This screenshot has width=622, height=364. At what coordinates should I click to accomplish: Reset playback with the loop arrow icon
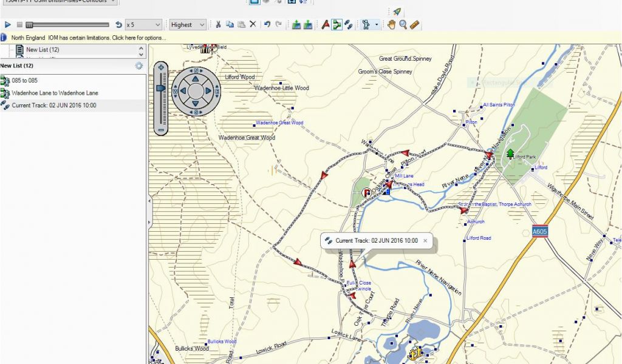coord(118,24)
